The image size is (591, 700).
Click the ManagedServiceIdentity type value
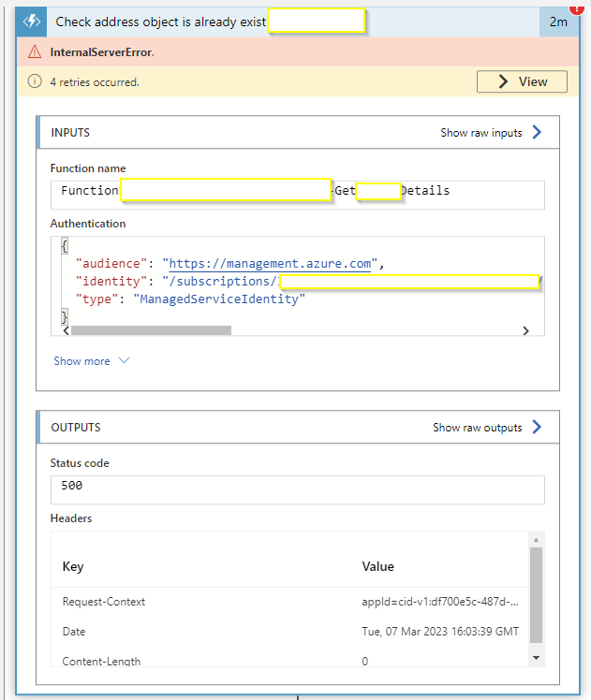click(219, 299)
